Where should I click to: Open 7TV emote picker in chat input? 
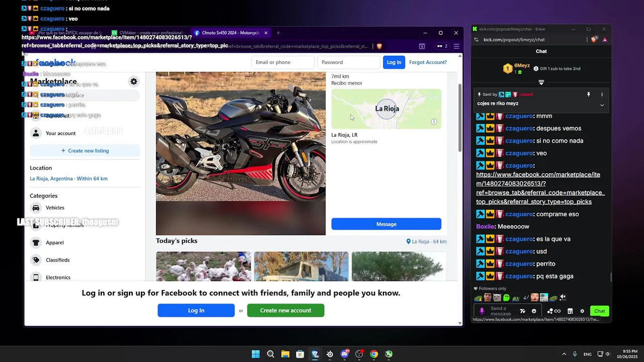pyautogui.click(x=522, y=311)
